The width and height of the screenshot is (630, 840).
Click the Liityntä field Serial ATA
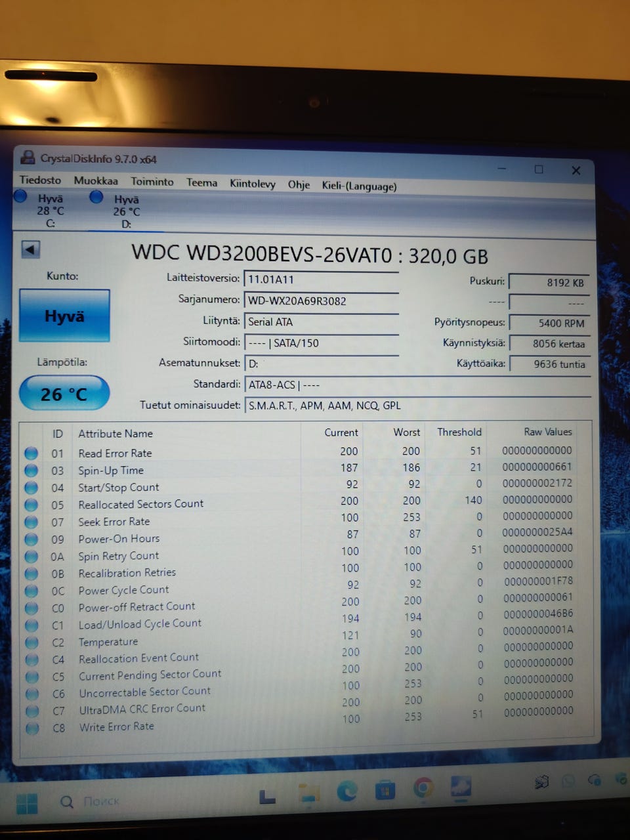322,322
